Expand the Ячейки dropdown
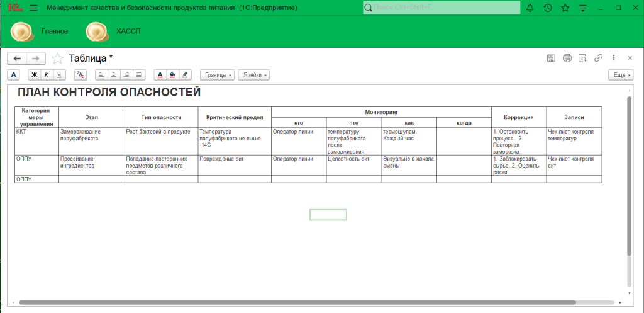 pyautogui.click(x=253, y=74)
